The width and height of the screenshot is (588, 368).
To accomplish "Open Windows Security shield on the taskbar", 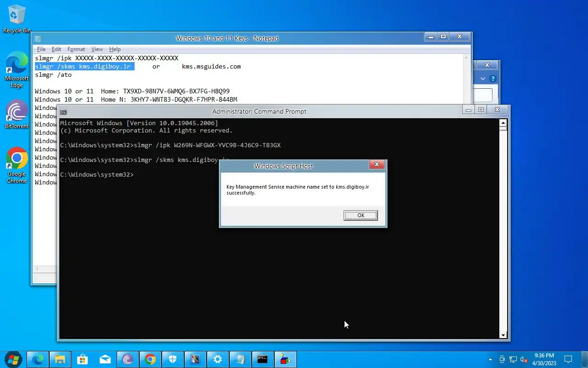I will click(173, 359).
